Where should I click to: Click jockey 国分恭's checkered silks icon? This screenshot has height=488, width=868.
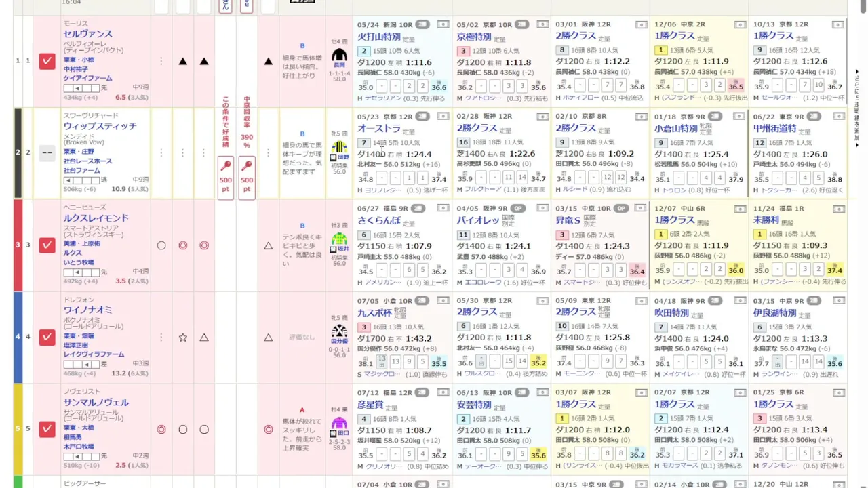pos(339,331)
